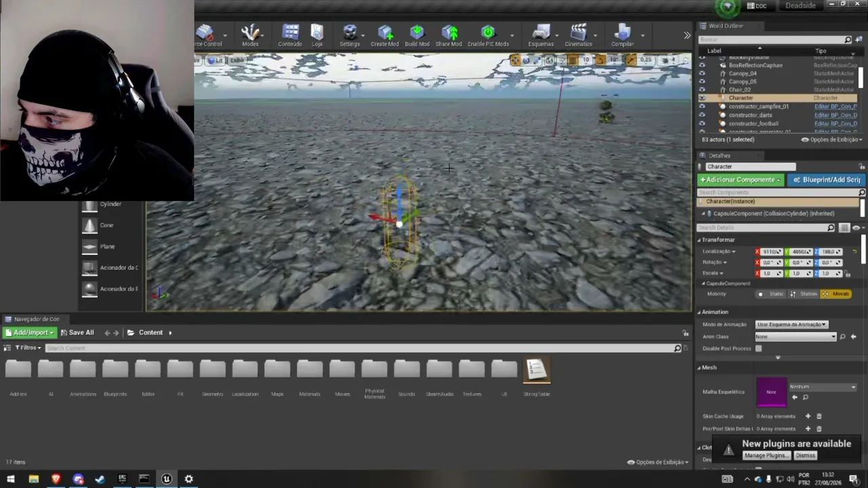Viewport: 868px width, 488px height.
Task: Toggle visibility of constructor_campfire_01 actor
Action: 702,106
